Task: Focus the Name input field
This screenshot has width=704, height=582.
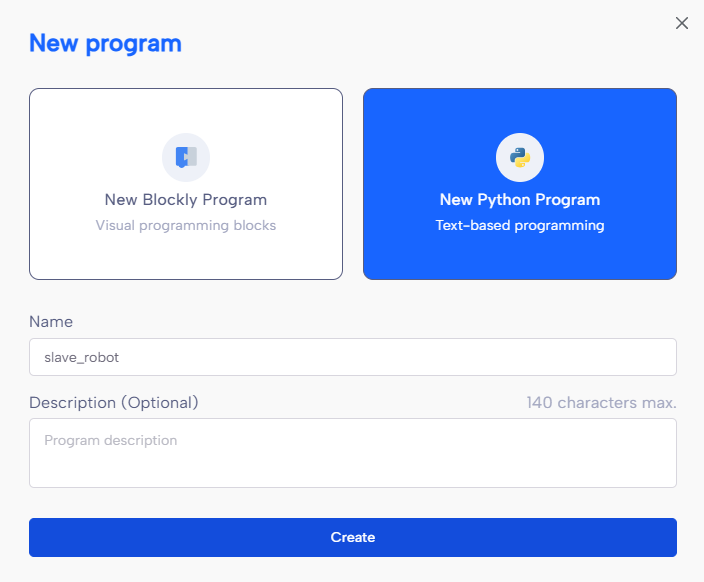Action: click(353, 357)
